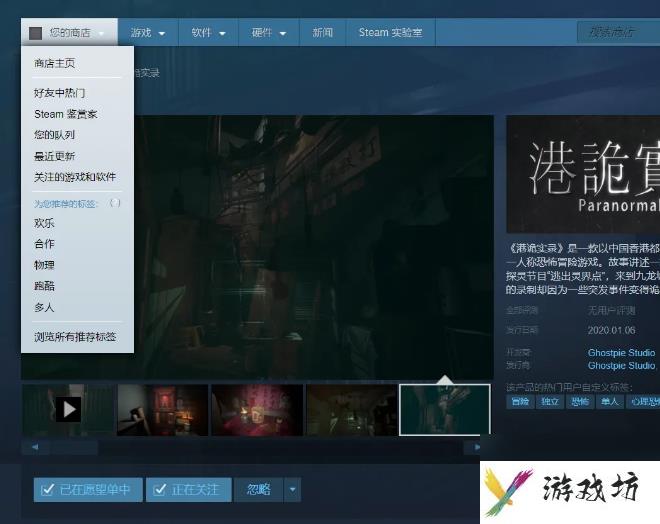Click the left arrow of thumbnail scrollbar
The image size is (660, 524).
(x=35, y=447)
